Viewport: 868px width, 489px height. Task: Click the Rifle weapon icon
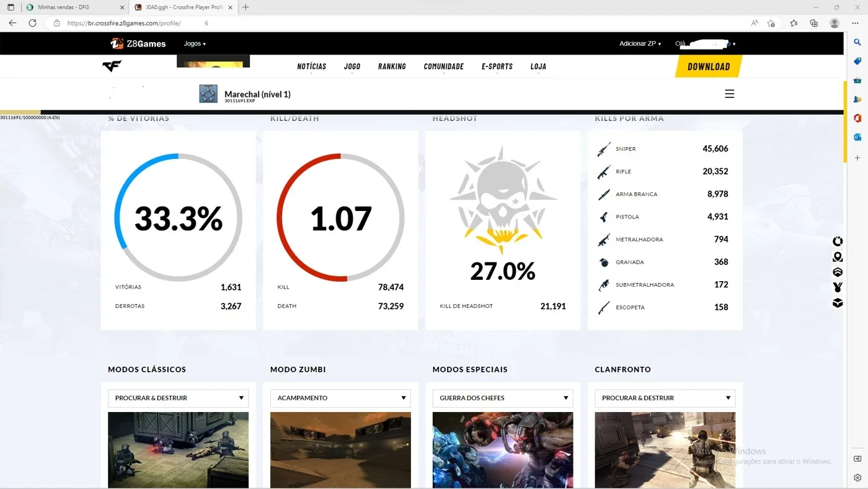coord(604,172)
